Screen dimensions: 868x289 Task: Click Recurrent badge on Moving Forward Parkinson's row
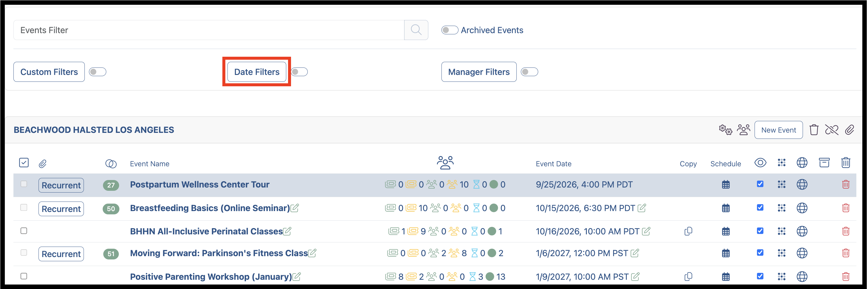click(61, 254)
